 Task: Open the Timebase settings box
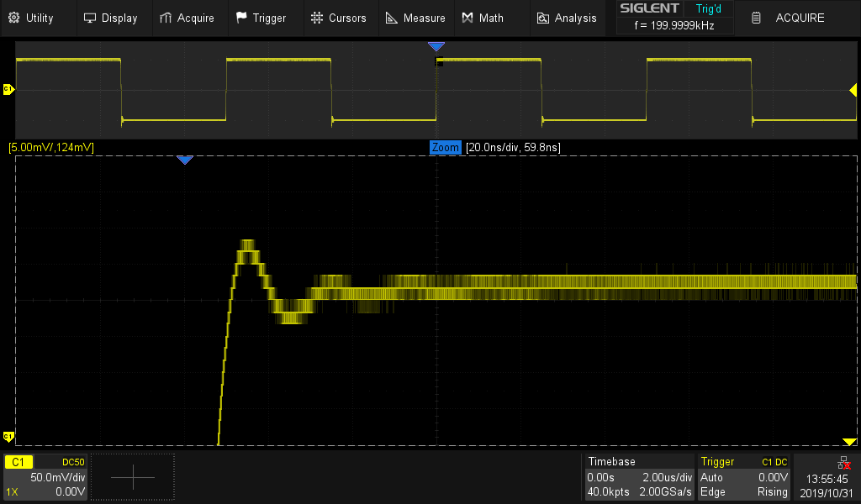pos(640,476)
